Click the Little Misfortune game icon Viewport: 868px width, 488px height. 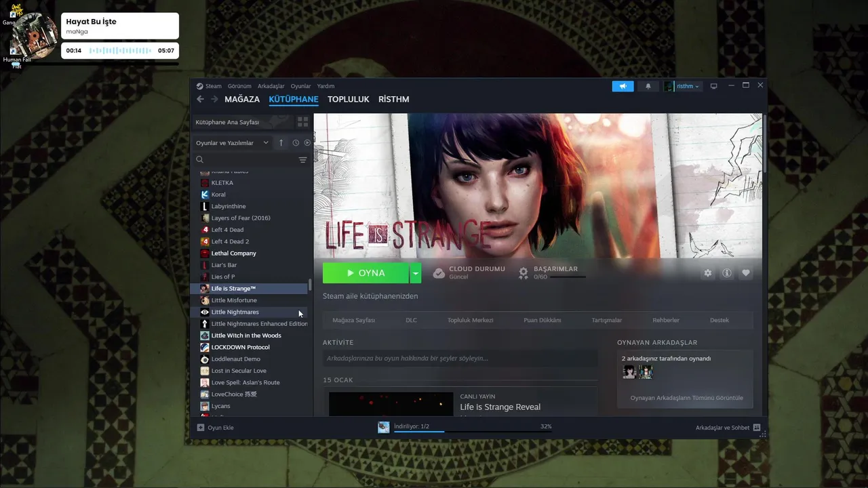click(205, 300)
